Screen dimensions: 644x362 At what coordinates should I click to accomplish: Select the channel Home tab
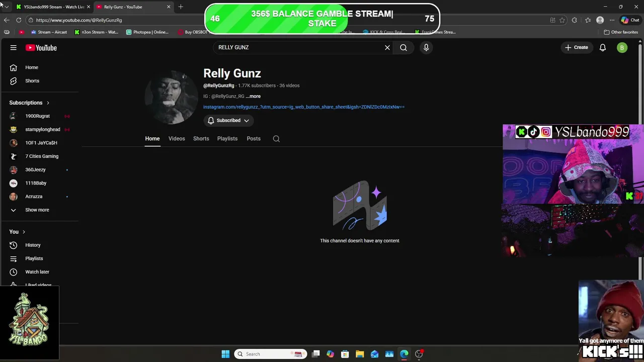click(152, 139)
